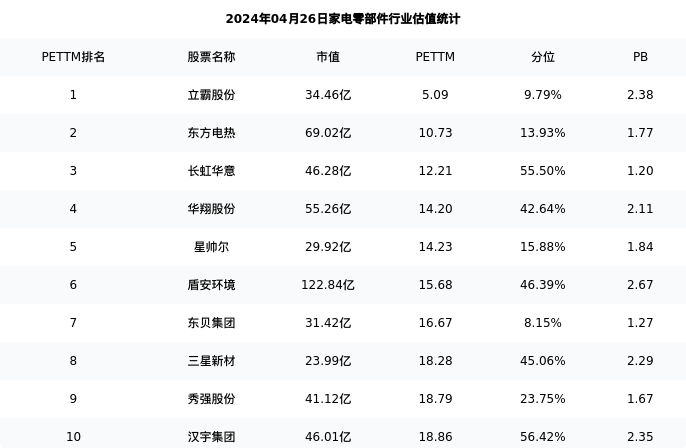This screenshot has width=686, height=448.
Task: Click the 市值 column header
Action: pyautogui.click(x=328, y=57)
